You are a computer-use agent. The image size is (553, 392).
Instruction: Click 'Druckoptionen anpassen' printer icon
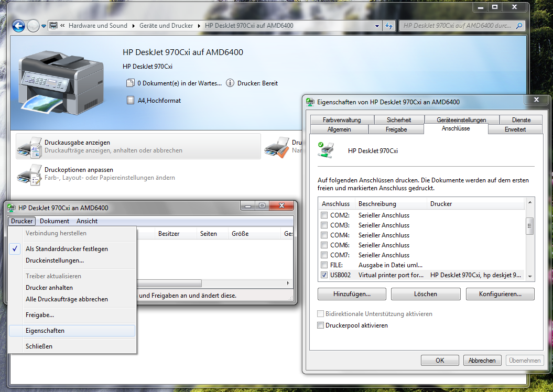30,174
